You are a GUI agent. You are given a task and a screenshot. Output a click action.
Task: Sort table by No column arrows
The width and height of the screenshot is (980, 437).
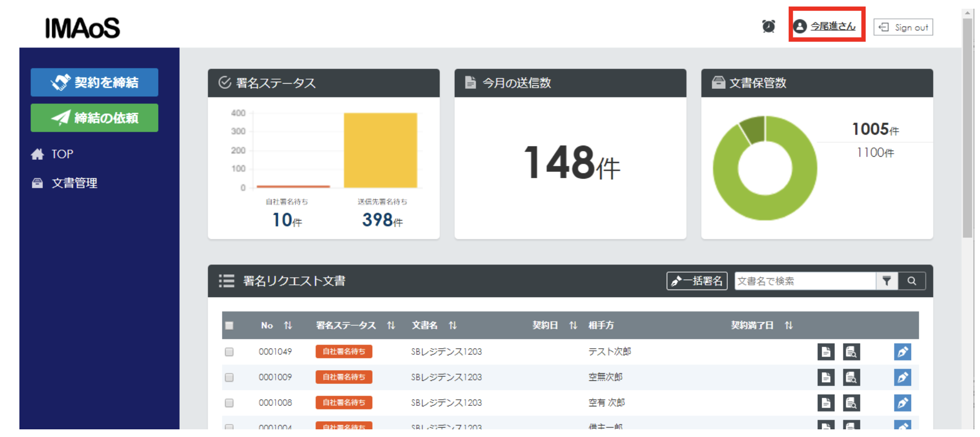click(x=288, y=326)
